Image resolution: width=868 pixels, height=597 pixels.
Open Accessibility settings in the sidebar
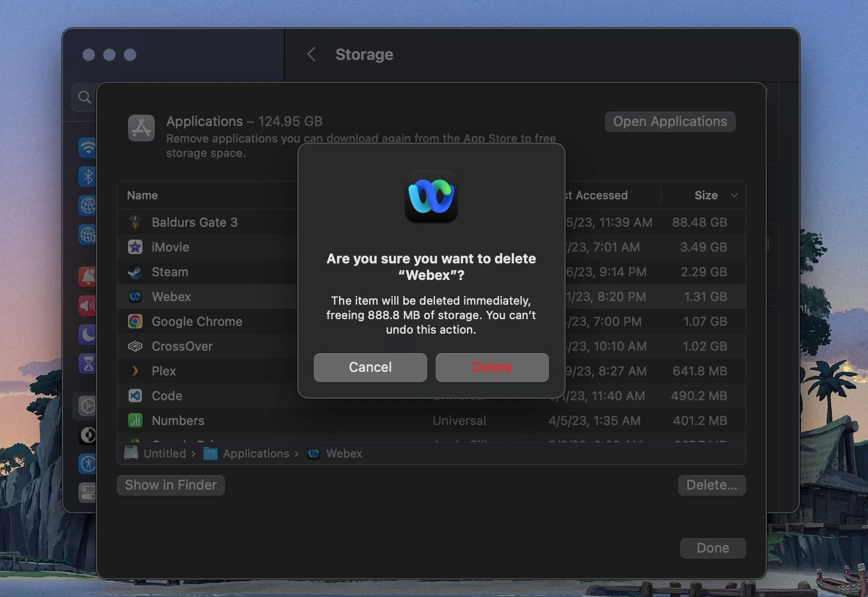[88, 464]
